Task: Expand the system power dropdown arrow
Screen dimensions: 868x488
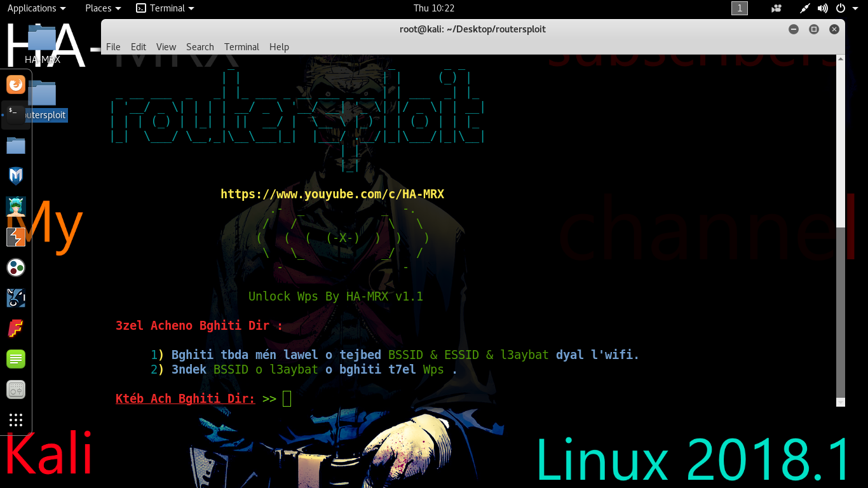Action: [854, 8]
